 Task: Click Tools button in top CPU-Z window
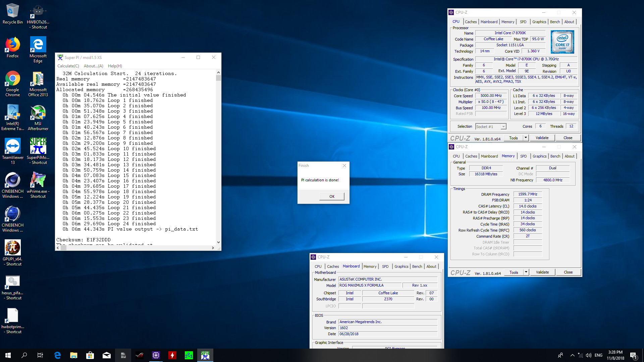(513, 138)
